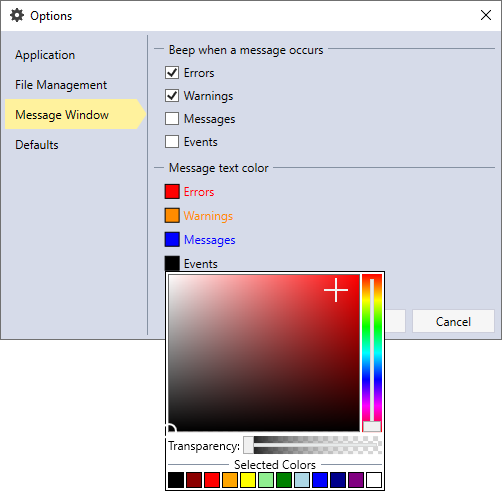The height and width of the screenshot is (491, 502).
Task: Open the Application options page
Action: click(x=45, y=55)
